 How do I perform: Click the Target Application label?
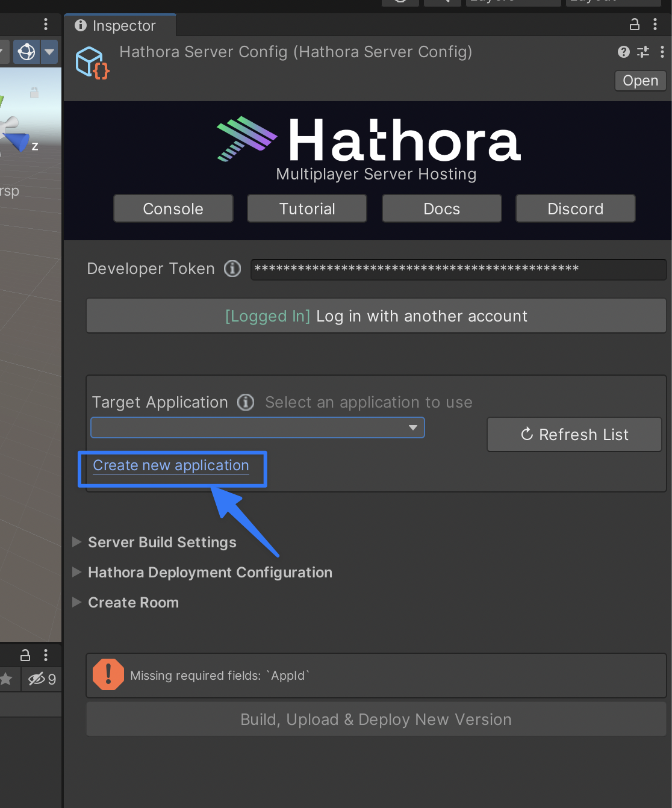[x=160, y=402]
